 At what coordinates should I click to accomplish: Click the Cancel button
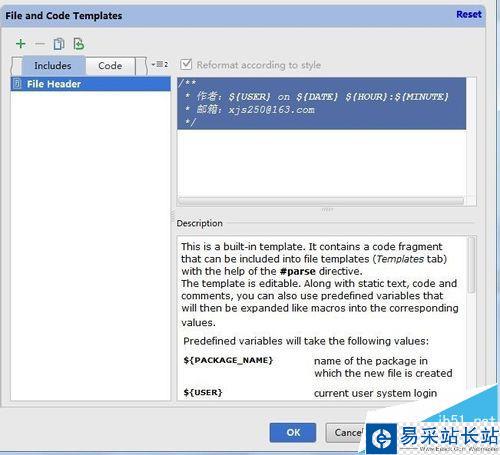[347, 432]
